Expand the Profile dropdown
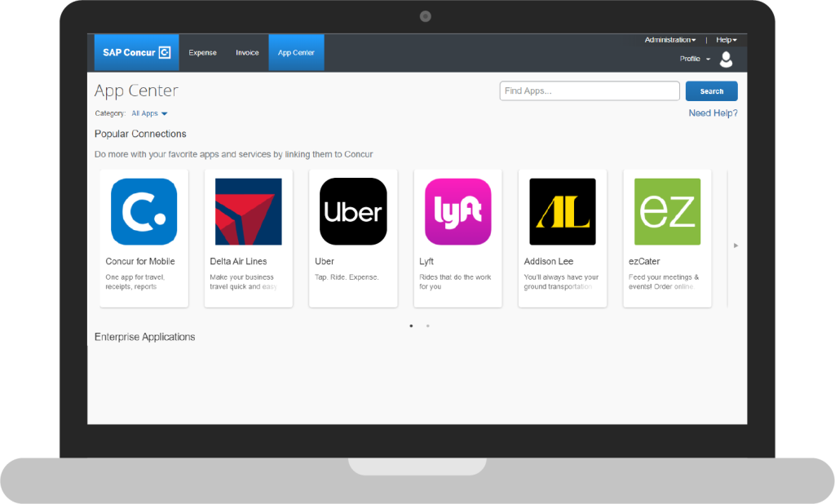 [x=695, y=59]
